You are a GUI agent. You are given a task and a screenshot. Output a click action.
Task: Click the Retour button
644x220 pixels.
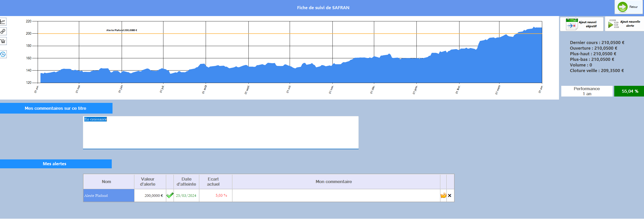628,7
